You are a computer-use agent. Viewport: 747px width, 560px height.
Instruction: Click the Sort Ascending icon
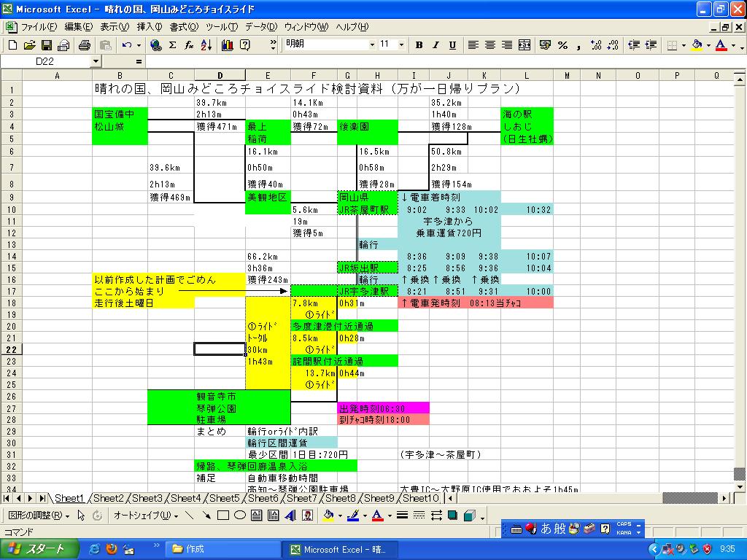206,45
